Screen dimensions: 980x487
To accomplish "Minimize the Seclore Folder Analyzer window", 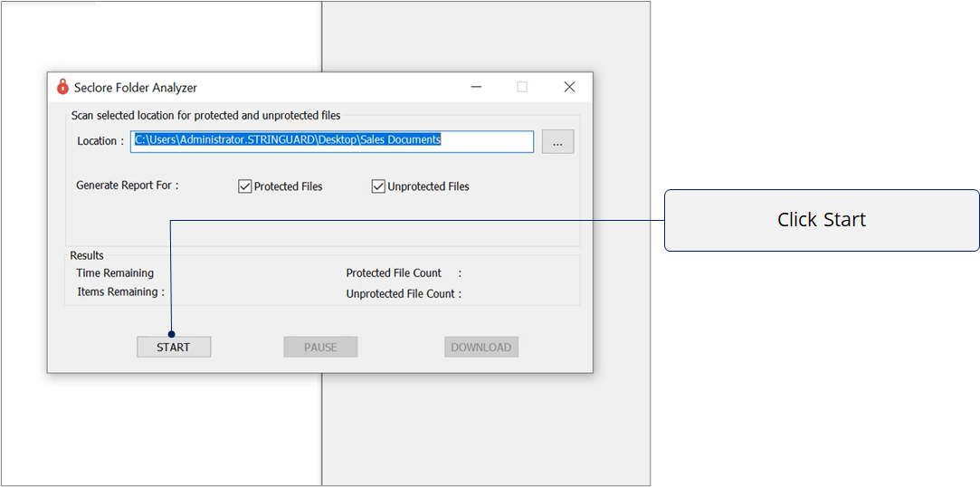I will tap(476, 87).
